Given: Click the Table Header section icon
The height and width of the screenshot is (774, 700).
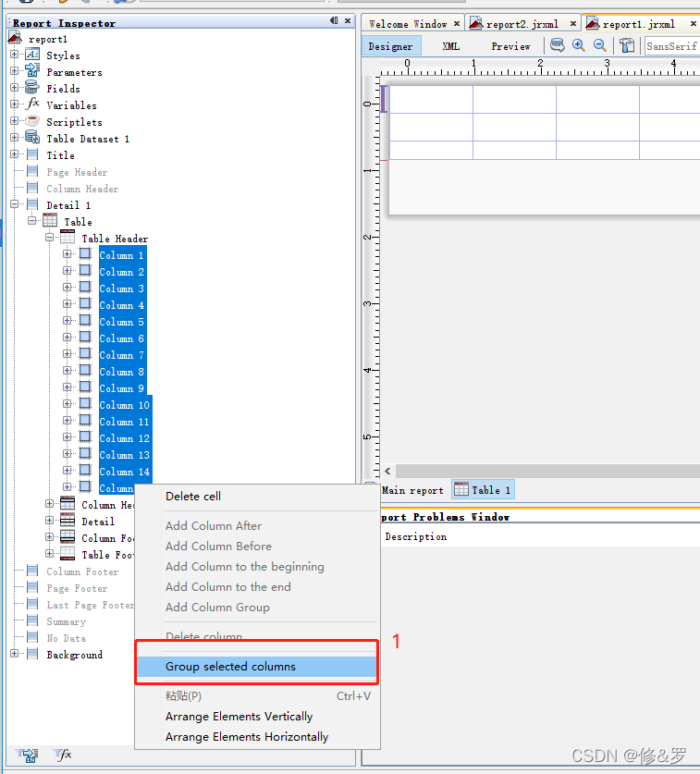Looking at the screenshot, I should [68, 238].
